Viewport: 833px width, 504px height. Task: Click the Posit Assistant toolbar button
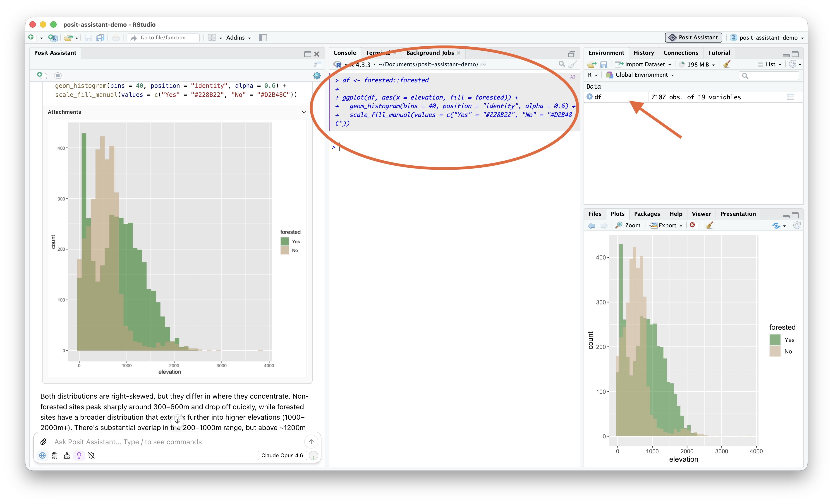[693, 38]
